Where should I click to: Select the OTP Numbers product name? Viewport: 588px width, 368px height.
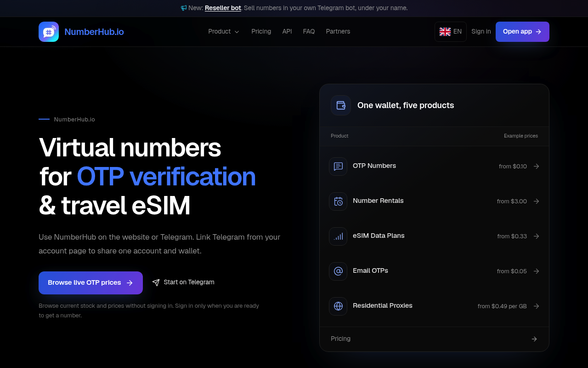tap(374, 166)
